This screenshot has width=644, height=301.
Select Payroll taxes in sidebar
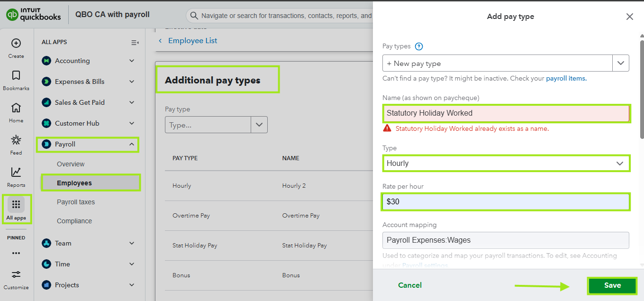76,202
